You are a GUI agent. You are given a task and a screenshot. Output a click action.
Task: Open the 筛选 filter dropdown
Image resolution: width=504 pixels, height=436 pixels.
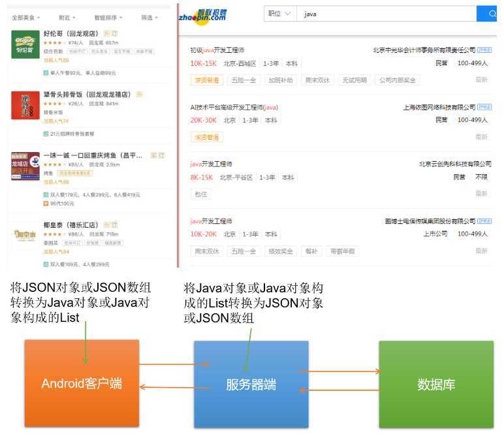click(150, 18)
